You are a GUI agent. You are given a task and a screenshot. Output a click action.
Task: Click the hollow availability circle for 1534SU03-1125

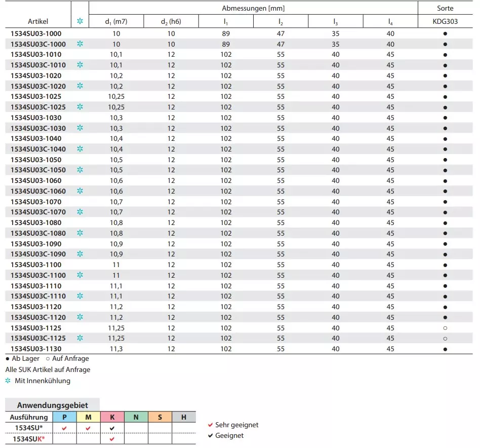click(445, 328)
